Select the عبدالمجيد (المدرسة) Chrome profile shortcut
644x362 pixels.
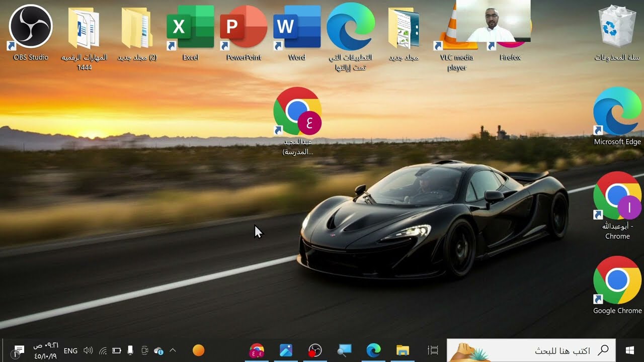click(x=298, y=121)
